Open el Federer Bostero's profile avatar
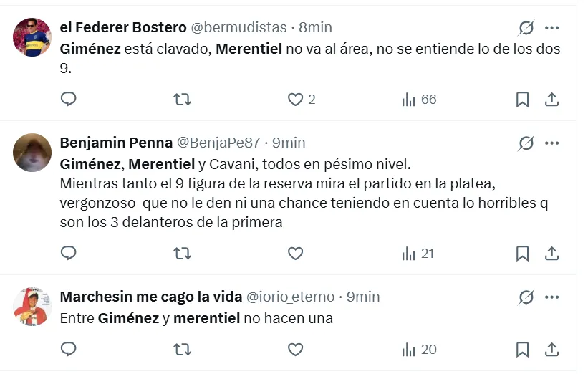Viewport: 588px width, 374px height. point(32,37)
